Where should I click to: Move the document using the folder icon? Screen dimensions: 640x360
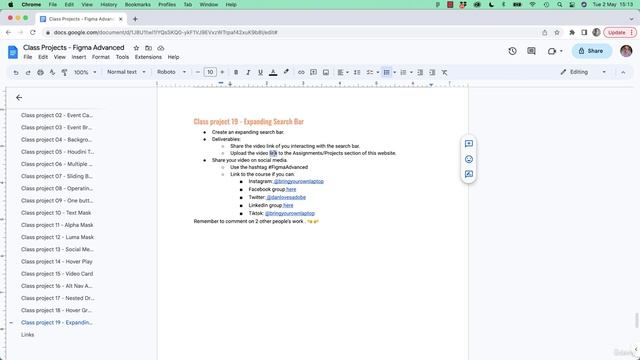148,48
